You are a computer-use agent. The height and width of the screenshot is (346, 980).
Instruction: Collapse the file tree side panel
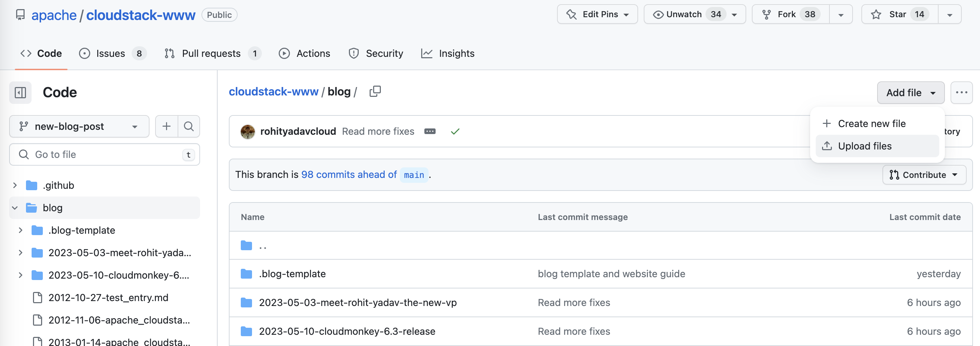(x=20, y=92)
